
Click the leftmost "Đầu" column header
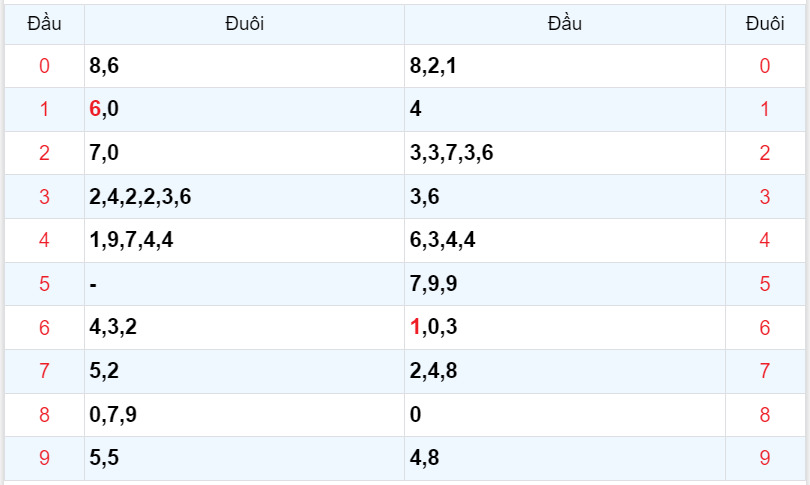[x=44, y=24]
